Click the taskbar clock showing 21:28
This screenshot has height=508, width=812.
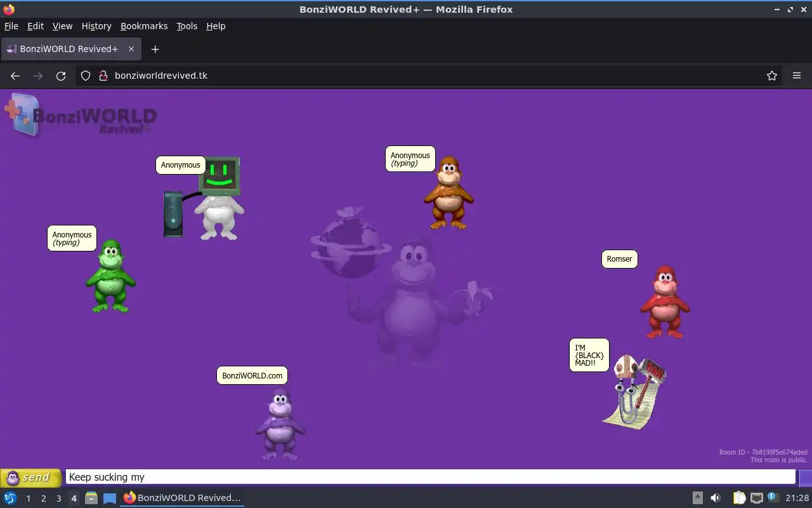[797, 498]
